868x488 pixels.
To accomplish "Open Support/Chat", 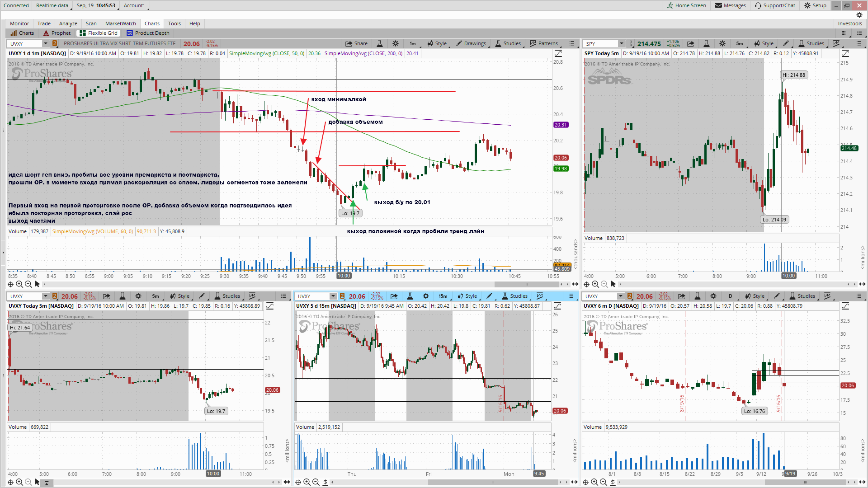I will pyautogui.click(x=775, y=5).
